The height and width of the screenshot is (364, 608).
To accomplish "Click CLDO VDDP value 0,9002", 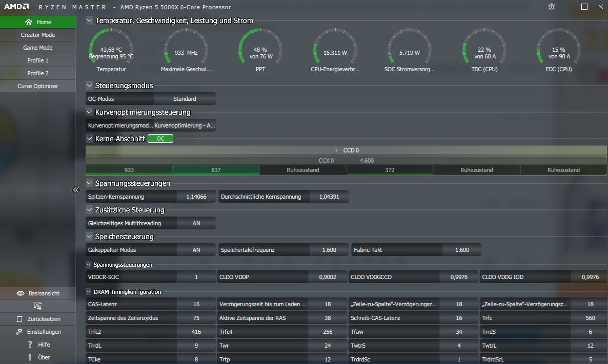I will pos(328,277).
